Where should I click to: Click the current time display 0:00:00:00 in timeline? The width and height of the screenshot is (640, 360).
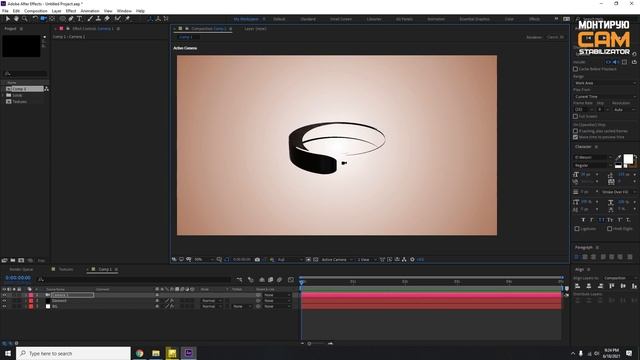(18, 278)
